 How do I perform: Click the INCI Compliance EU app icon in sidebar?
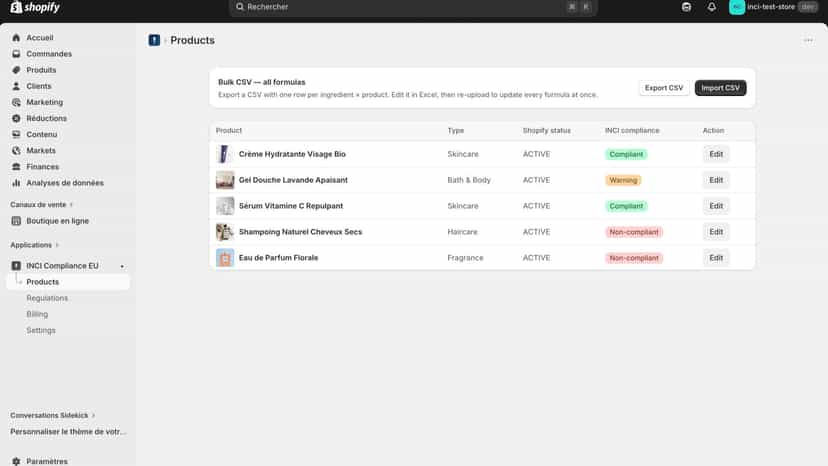pyautogui.click(x=16, y=266)
